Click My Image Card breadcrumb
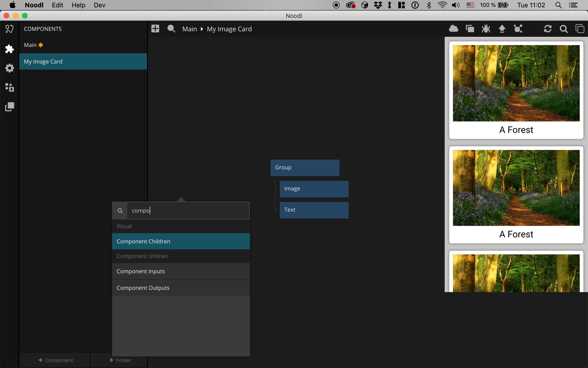588x368 pixels. point(229,29)
